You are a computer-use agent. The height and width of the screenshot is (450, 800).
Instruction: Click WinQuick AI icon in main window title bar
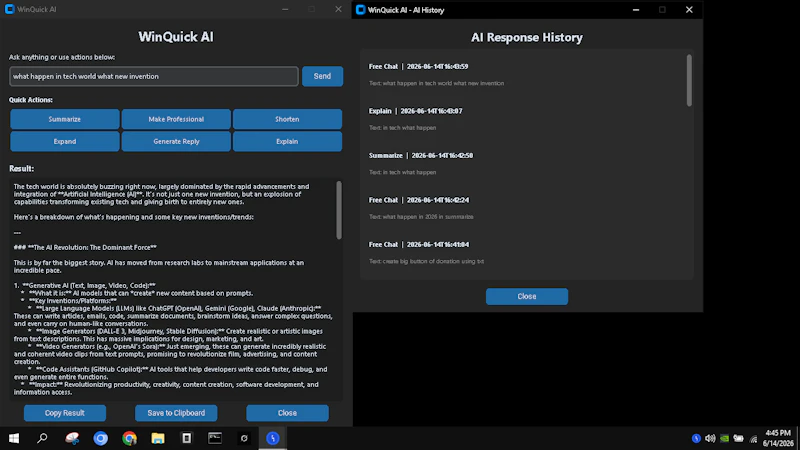10,9
